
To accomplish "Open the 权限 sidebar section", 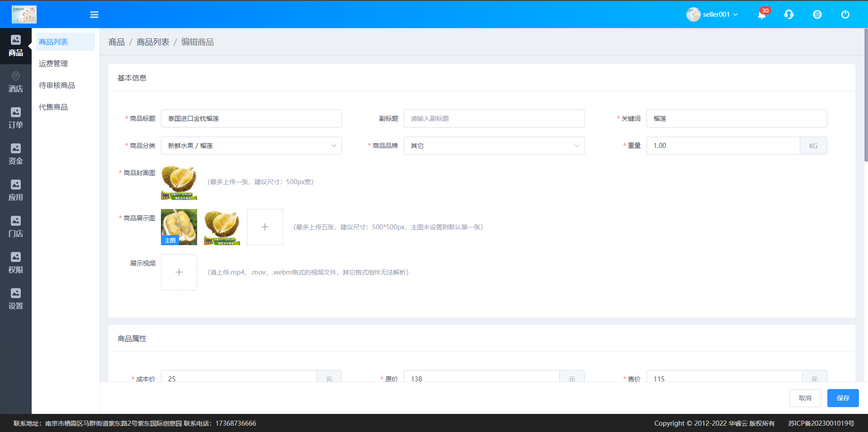I will 16,263.
